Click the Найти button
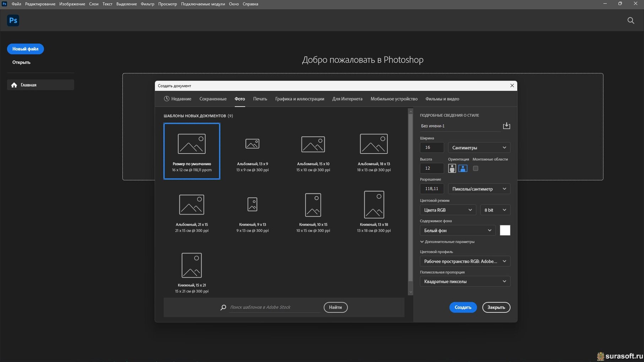 click(335, 307)
